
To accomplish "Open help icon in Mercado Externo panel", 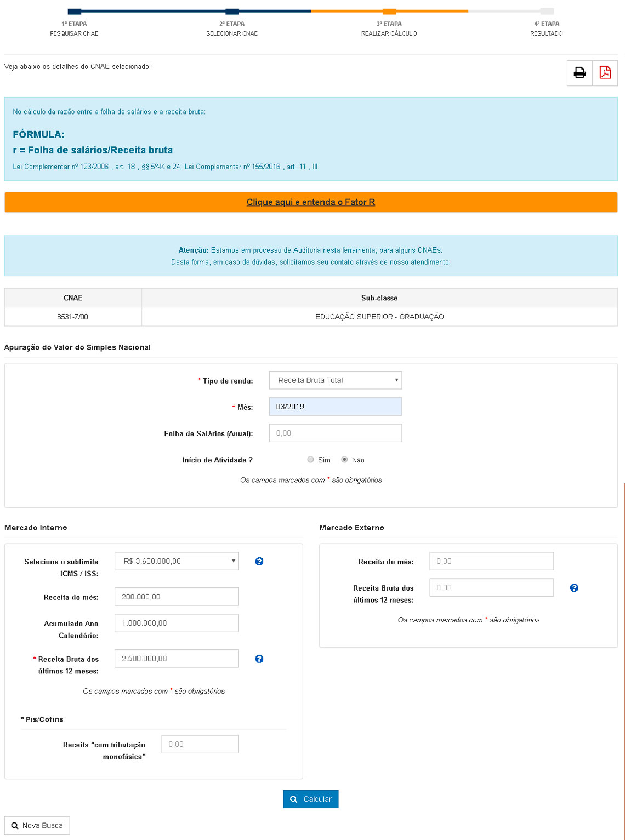I will point(574,587).
